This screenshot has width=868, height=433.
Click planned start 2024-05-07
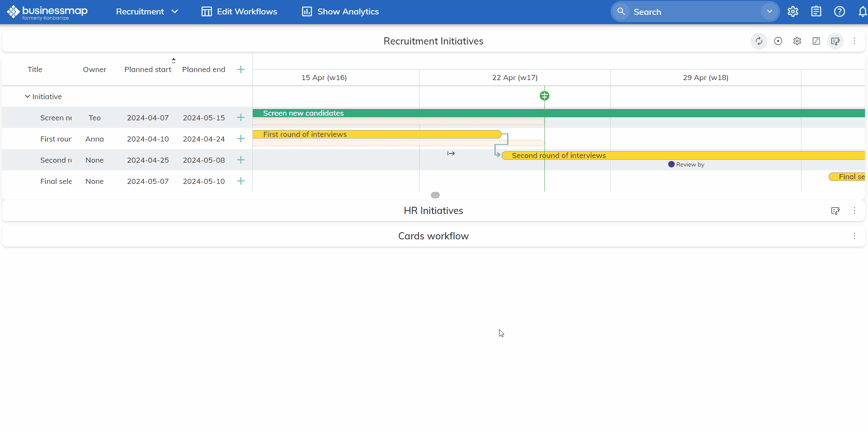point(148,181)
